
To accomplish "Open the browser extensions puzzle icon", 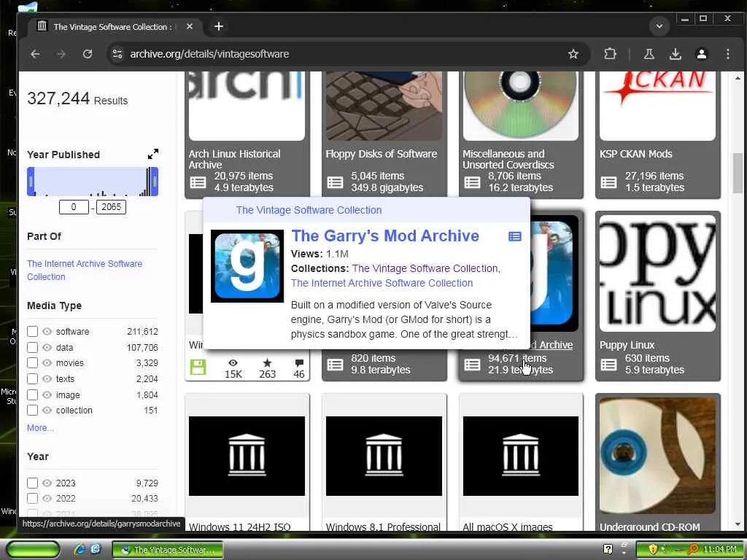I will tap(610, 54).
